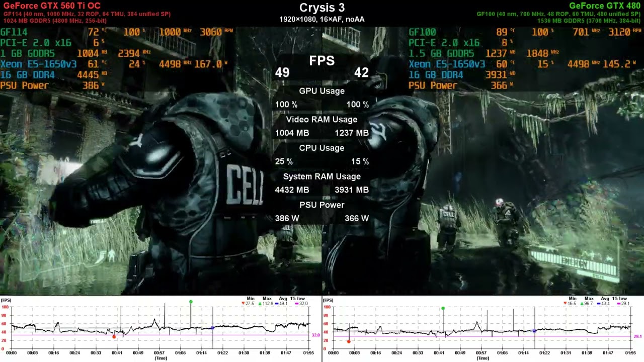The image size is (644, 362).
Task: Click the red minimum marker on left FPS graph
Action: coord(114,337)
